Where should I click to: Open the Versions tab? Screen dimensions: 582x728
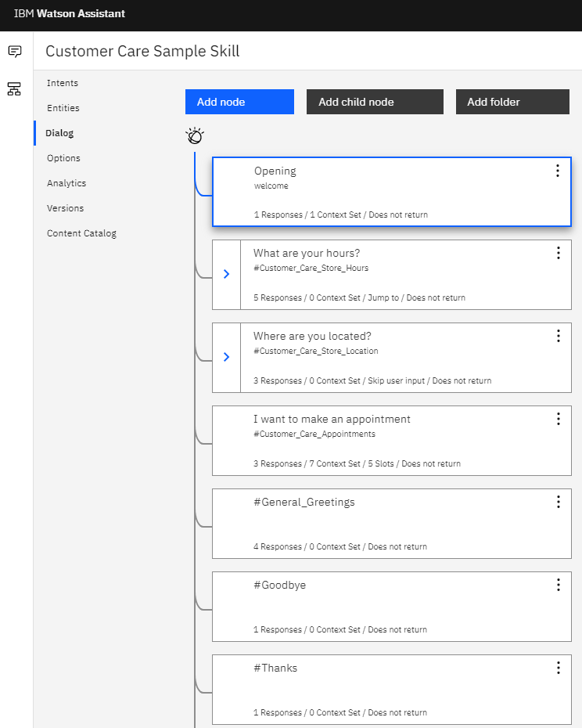coord(66,208)
